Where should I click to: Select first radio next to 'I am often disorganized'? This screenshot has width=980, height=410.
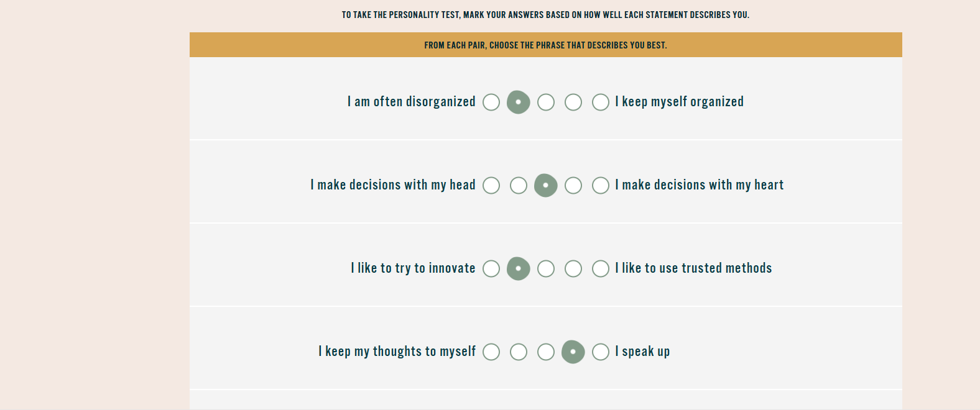coord(491,102)
